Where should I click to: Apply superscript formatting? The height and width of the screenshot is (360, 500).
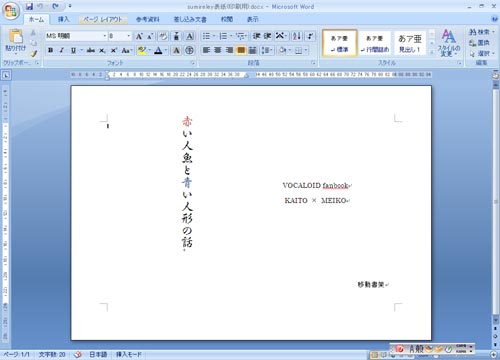(114, 50)
